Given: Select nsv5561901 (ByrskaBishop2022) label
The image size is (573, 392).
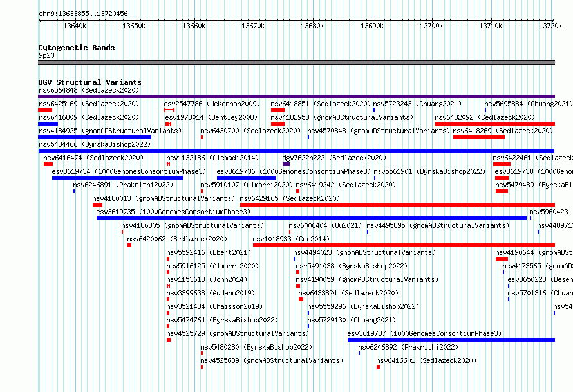Looking at the screenshot, I should [429, 171].
